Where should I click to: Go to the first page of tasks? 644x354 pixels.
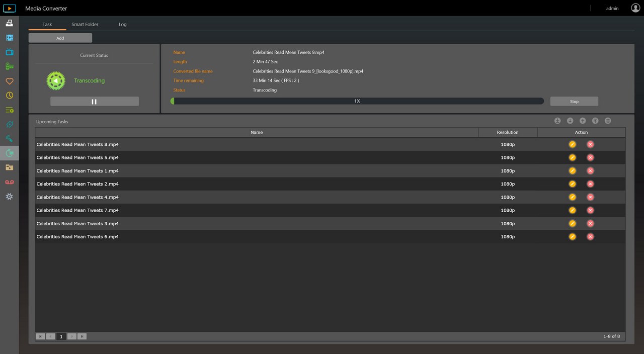click(x=41, y=336)
